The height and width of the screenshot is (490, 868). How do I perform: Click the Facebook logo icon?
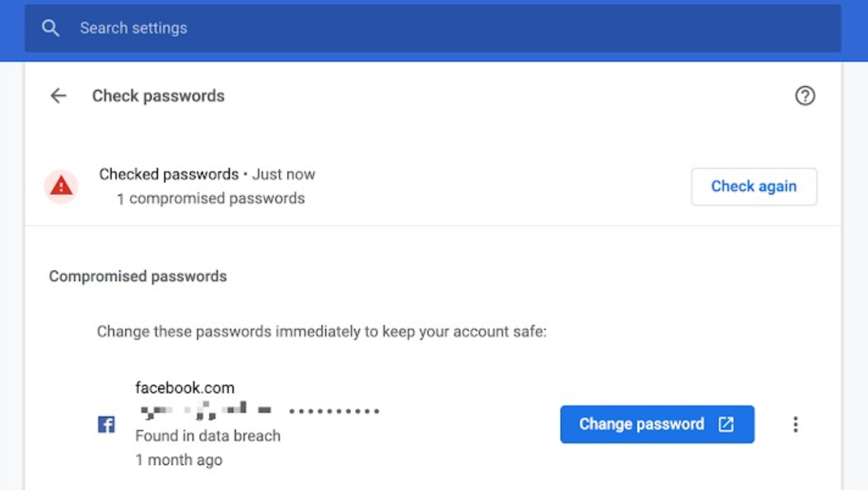click(x=106, y=424)
